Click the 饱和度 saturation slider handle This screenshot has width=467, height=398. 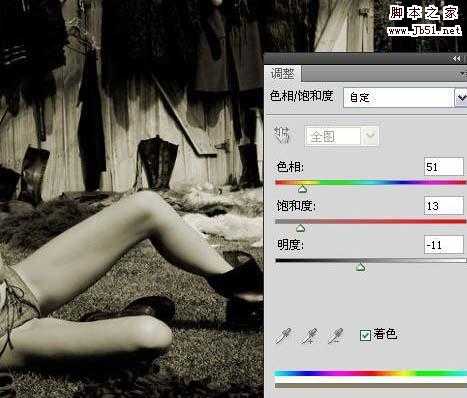300,228
